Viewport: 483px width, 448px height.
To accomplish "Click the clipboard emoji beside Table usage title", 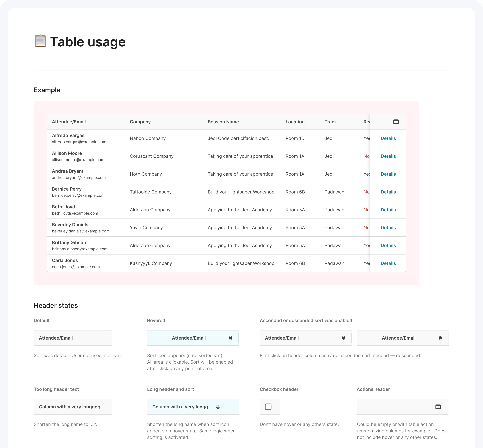I will click(x=40, y=41).
